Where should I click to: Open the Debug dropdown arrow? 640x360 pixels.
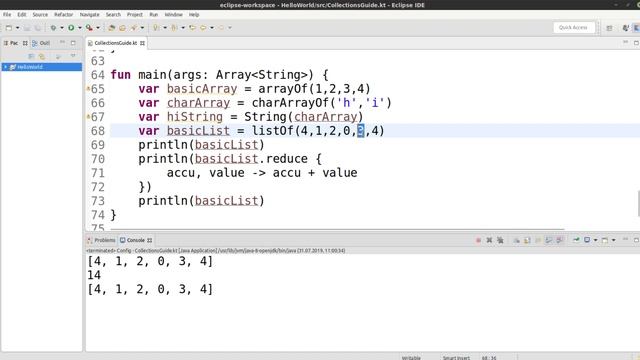tap(62, 28)
